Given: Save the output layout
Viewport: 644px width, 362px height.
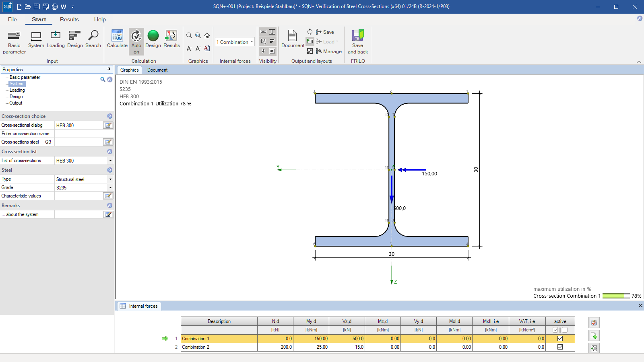Looking at the screenshot, I should coord(325,32).
